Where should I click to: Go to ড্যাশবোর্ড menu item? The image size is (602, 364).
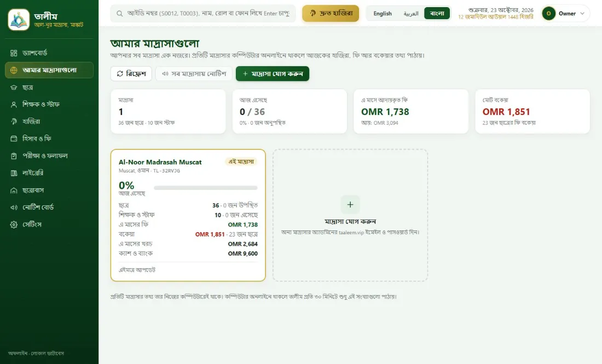pyautogui.click(x=49, y=53)
